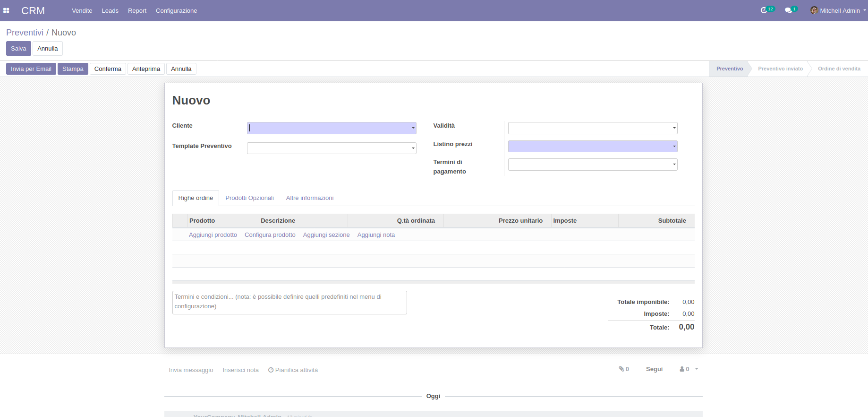The height and width of the screenshot is (417, 868).
Task: Click the attachments paperclip icon
Action: 621,369
